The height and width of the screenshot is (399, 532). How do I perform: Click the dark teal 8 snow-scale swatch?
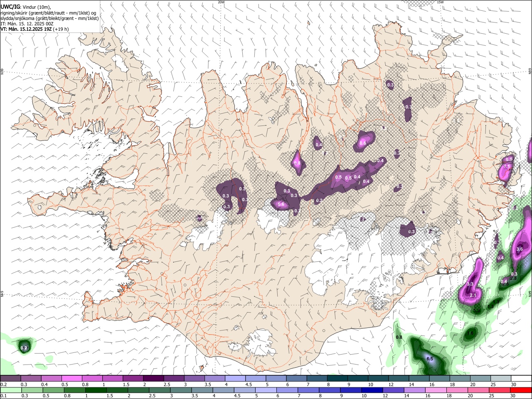point(337,379)
